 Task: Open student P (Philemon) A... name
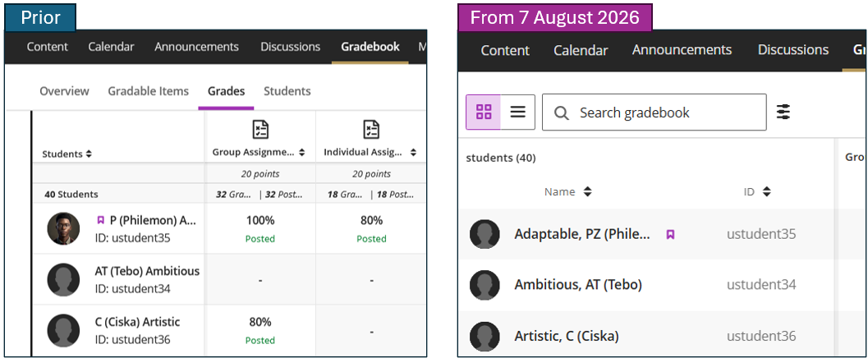click(x=154, y=220)
